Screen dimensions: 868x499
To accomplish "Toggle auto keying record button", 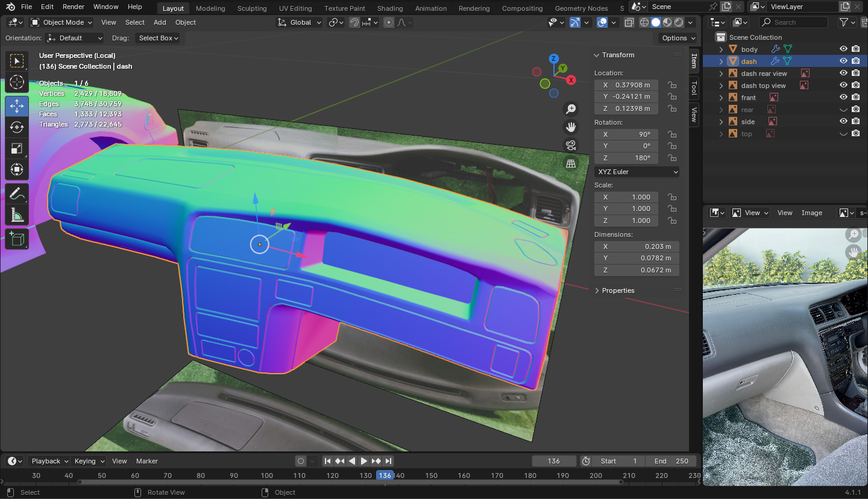I will point(301,461).
